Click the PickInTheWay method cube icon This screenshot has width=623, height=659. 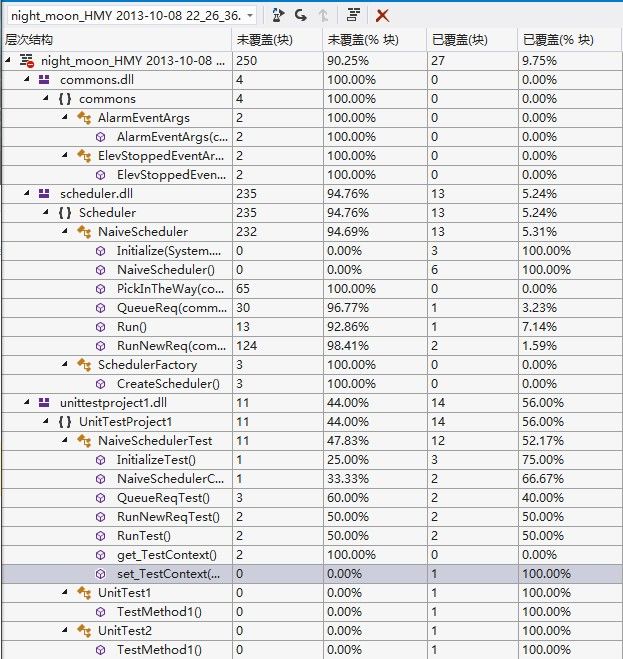[x=100, y=289]
